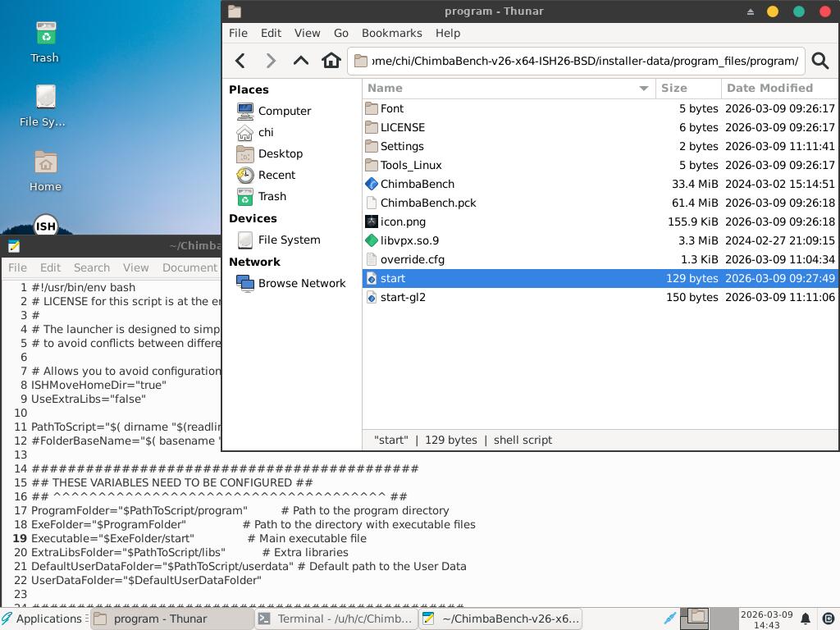
Task: Open Trash in the Thunar sidebar
Action: 262,197
